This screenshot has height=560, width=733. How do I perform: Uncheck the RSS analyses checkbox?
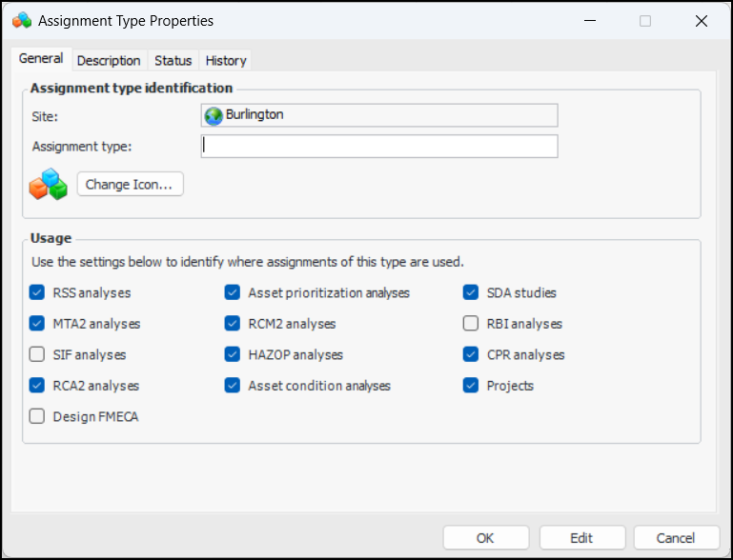(37, 293)
